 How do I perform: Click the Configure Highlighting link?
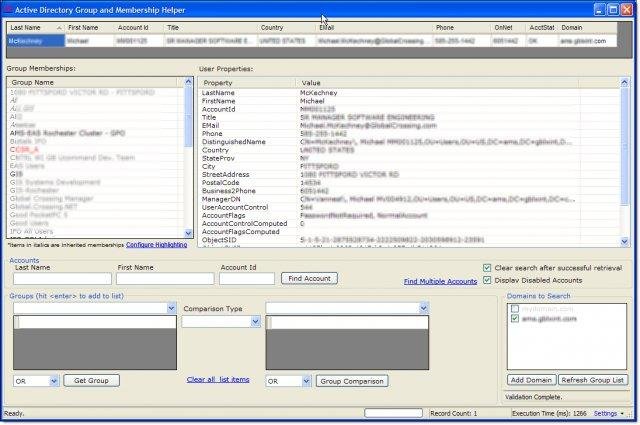tap(156, 244)
